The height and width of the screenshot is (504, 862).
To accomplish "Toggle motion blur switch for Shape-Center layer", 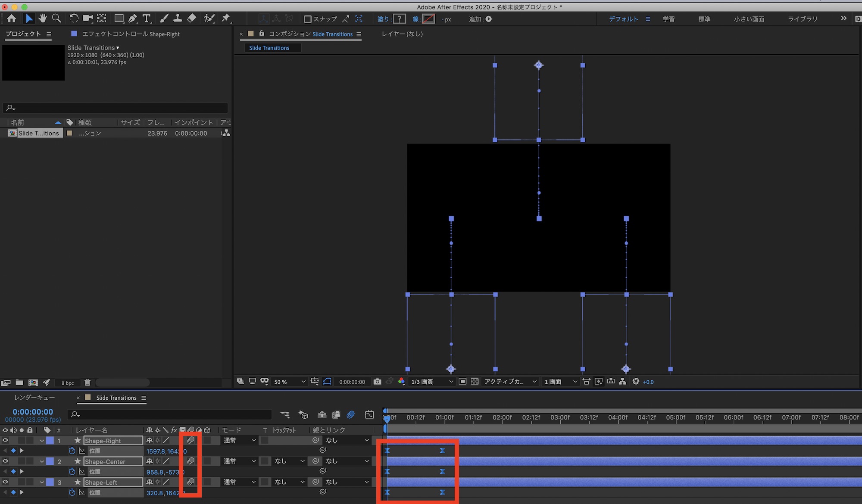I will point(191,461).
